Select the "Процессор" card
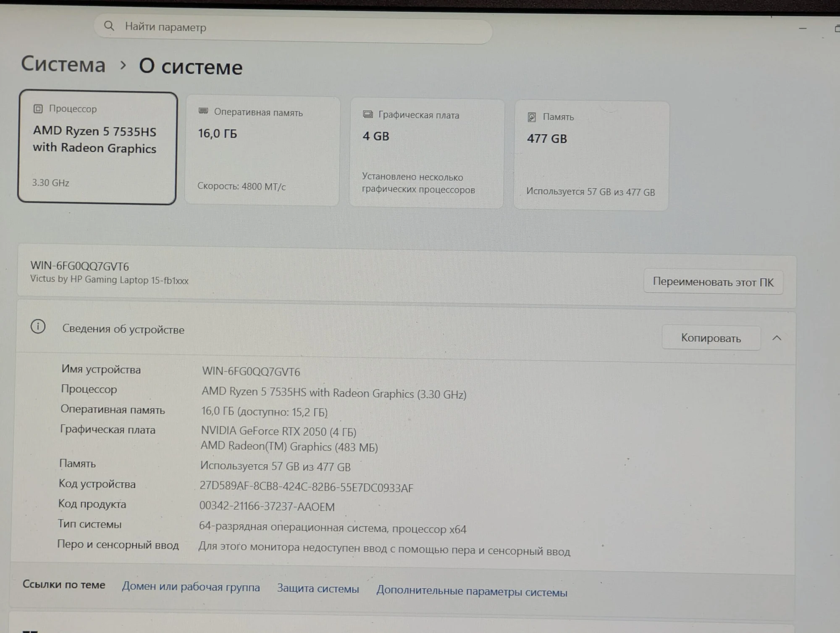 [97, 148]
